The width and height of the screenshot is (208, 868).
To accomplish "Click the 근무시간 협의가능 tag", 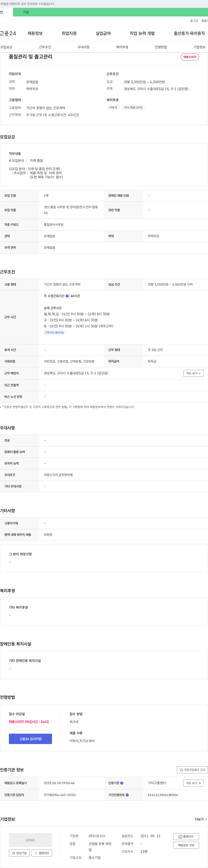I will point(55,333).
